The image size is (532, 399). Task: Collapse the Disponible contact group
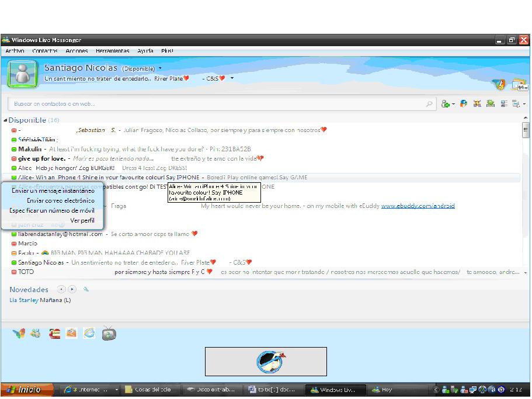[5, 120]
